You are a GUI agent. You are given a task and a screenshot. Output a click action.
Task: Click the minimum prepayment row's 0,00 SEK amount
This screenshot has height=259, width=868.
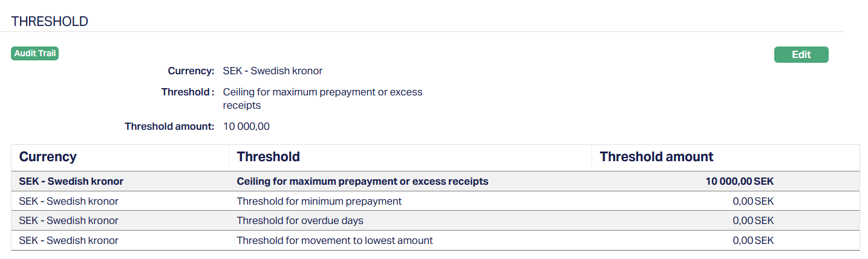click(752, 201)
